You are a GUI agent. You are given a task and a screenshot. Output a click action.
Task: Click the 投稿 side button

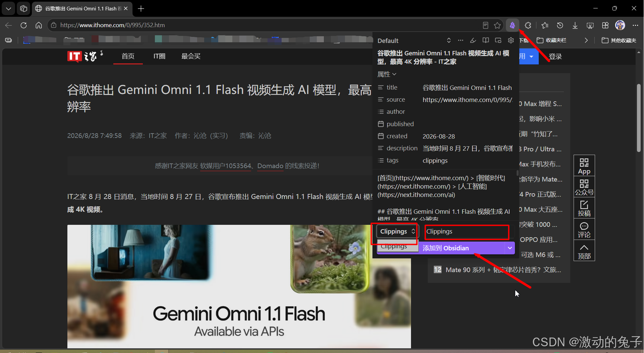pyautogui.click(x=584, y=208)
